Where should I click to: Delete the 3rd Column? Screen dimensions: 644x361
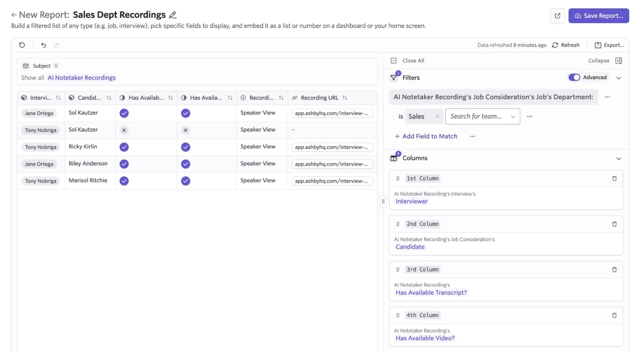pyautogui.click(x=614, y=270)
